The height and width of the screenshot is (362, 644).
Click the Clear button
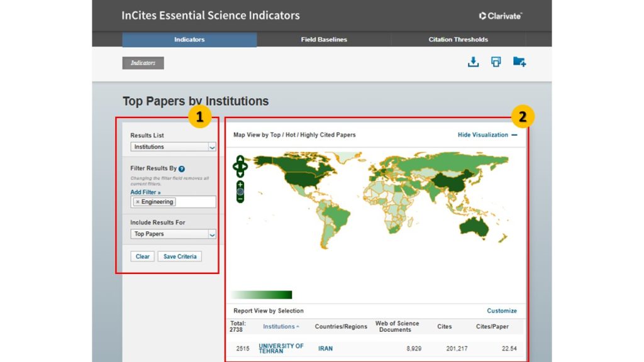pyautogui.click(x=143, y=256)
